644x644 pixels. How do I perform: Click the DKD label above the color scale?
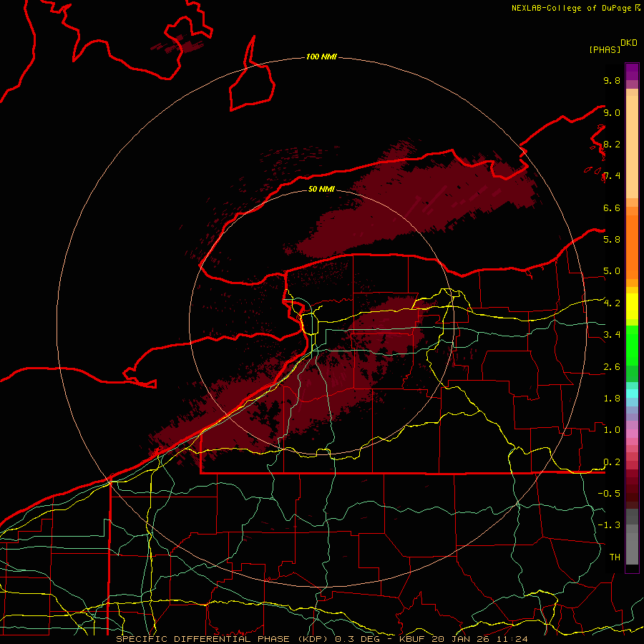[629, 43]
